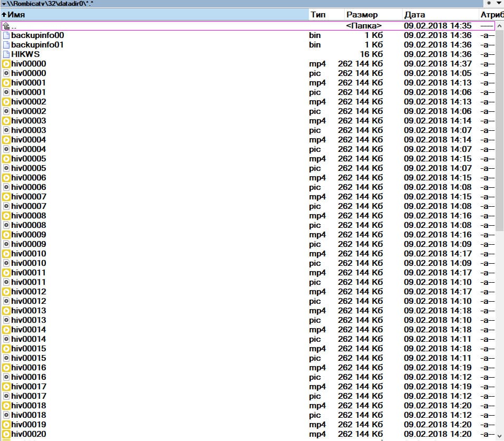This screenshot has width=504, height=441.
Task: Click the hiv00014 pic file icon
Action: 6,339
